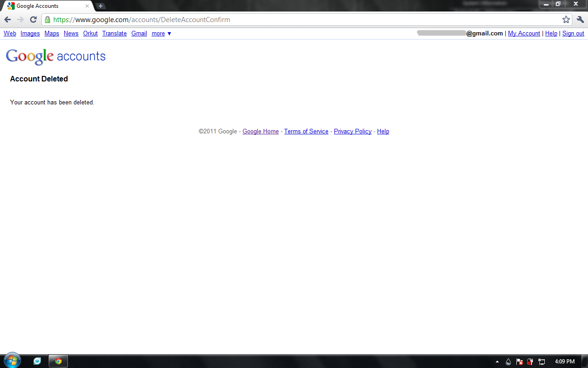The image size is (588, 368).
Task: Open the Terms of Service link
Action: click(x=306, y=132)
